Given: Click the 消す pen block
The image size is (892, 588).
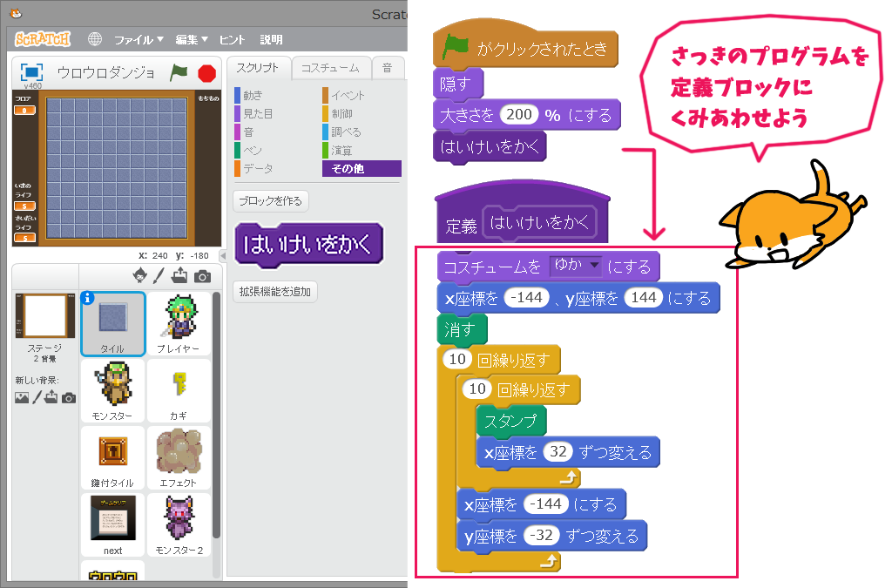Looking at the screenshot, I should [x=462, y=329].
